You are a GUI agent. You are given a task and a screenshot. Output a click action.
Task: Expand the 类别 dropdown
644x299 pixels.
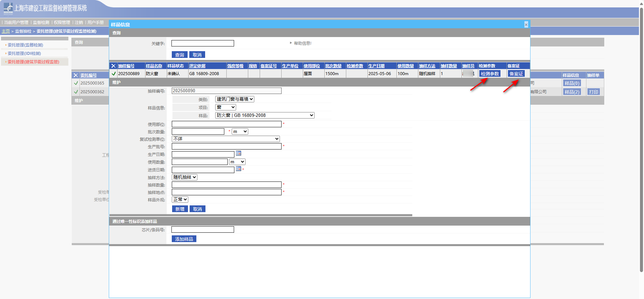click(235, 99)
